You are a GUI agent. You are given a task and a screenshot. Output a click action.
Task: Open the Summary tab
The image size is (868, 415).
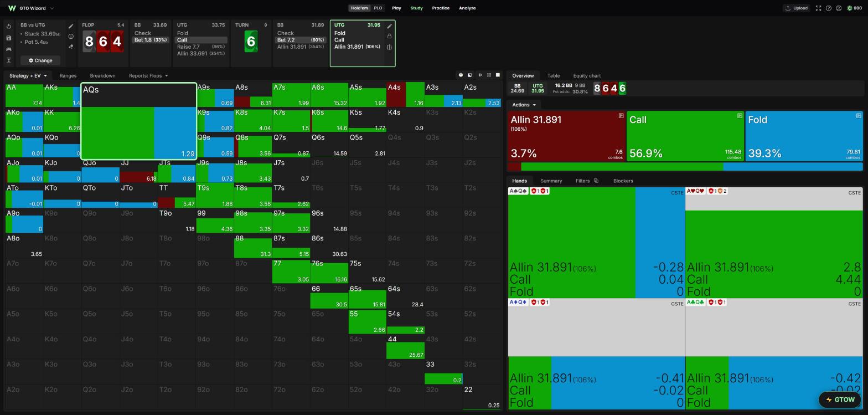coord(551,181)
